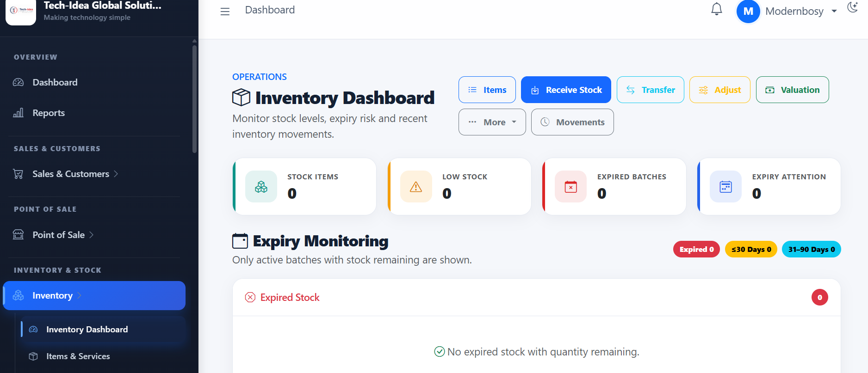Click the red Expired Stock count badge

(x=820, y=297)
